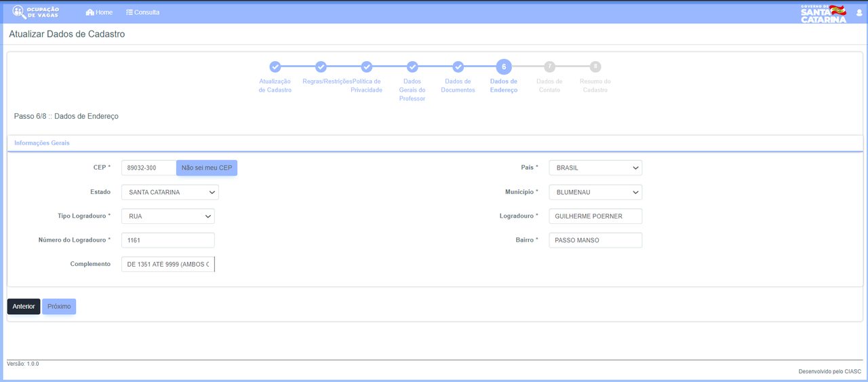
Task: Click the Ocupação de Vagas logo
Action: pyautogui.click(x=36, y=12)
